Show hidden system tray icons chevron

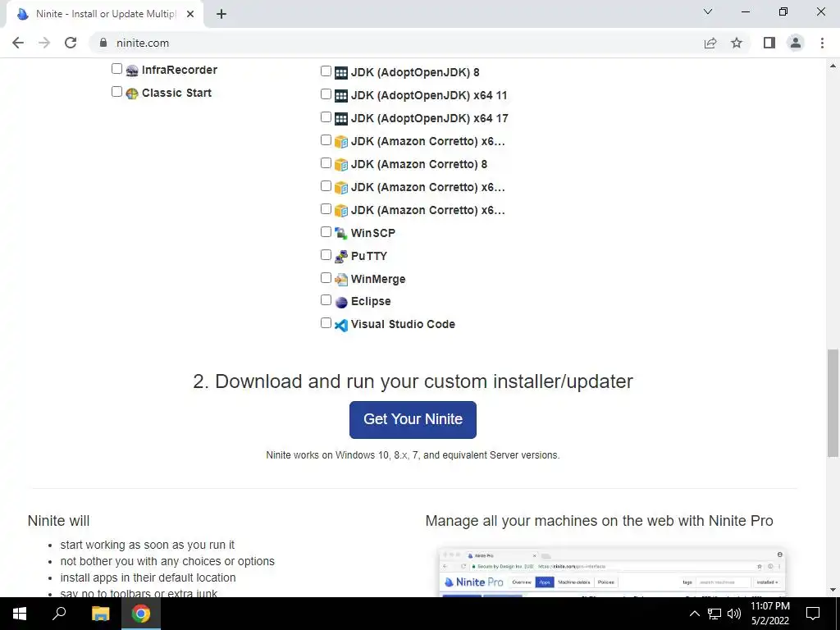(x=694, y=614)
